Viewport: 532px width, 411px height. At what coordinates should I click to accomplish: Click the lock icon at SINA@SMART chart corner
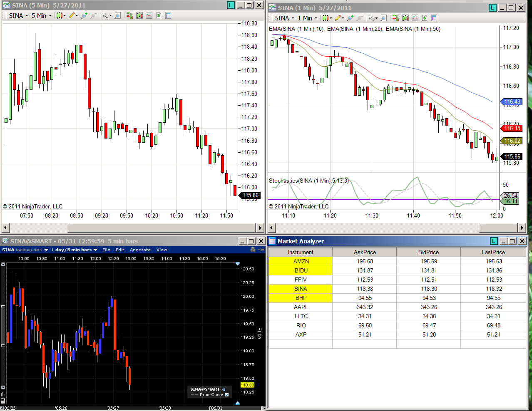click(3, 401)
